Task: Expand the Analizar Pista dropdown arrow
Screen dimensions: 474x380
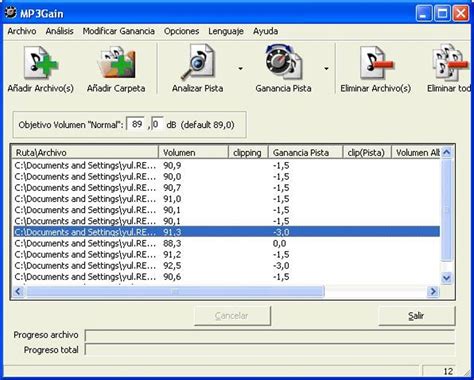Action: pos(240,69)
